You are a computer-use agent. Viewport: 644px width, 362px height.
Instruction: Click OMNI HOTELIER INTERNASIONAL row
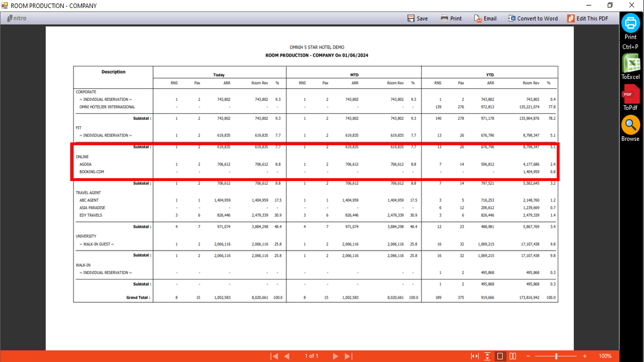pyautogui.click(x=107, y=107)
